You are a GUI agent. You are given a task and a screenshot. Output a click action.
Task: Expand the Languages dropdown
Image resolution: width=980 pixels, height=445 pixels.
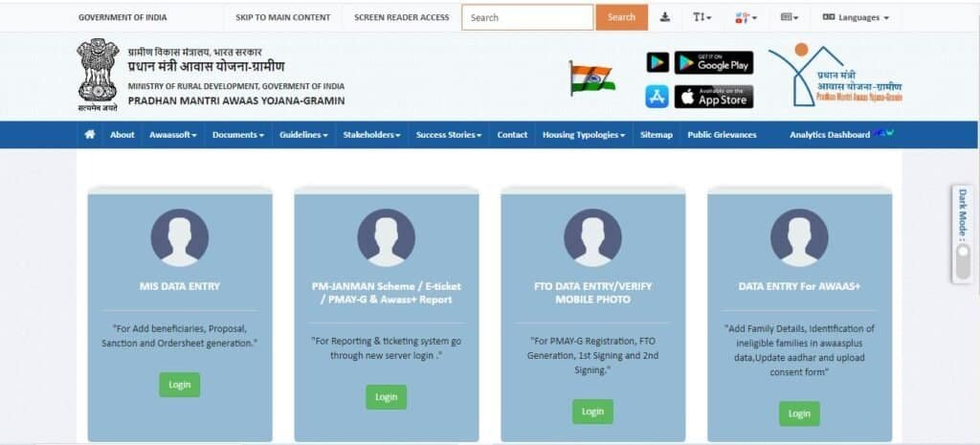tap(856, 17)
